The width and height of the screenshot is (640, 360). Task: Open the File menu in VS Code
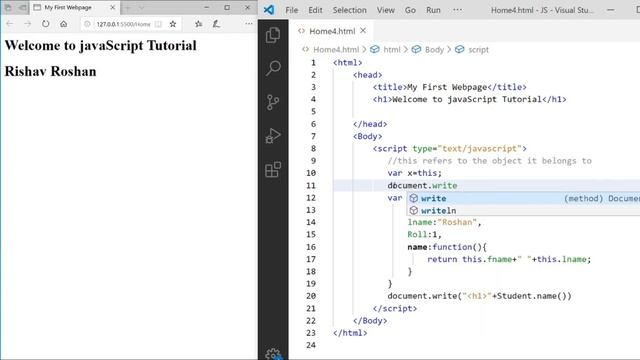[291, 10]
